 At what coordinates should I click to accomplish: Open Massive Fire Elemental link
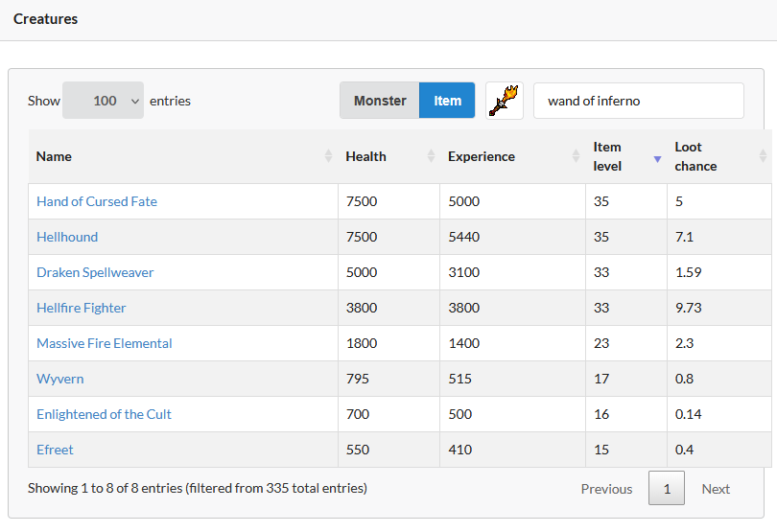[104, 343]
